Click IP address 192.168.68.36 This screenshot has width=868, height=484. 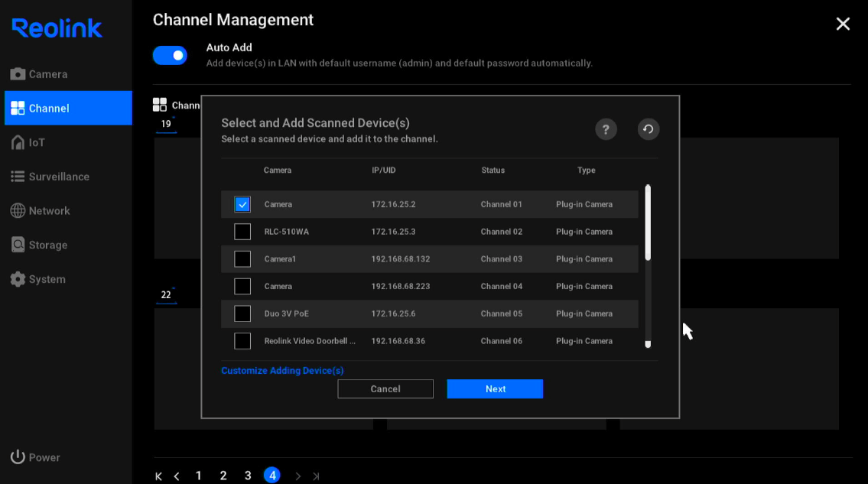(398, 341)
